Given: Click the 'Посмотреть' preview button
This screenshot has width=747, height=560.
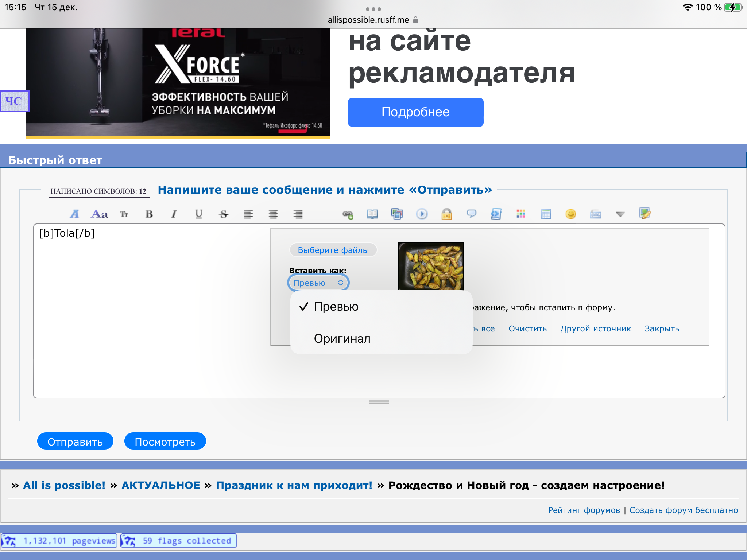Looking at the screenshot, I should pyautogui.click(x=165, y=442).
